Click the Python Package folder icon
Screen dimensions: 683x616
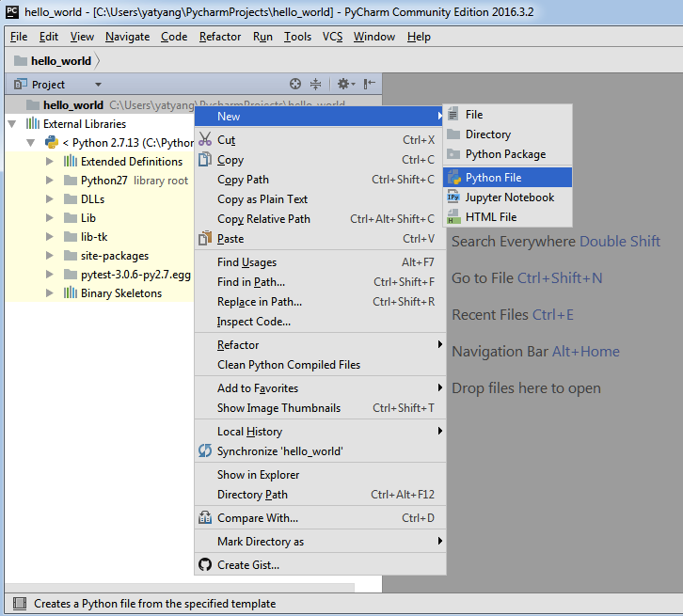453,153
